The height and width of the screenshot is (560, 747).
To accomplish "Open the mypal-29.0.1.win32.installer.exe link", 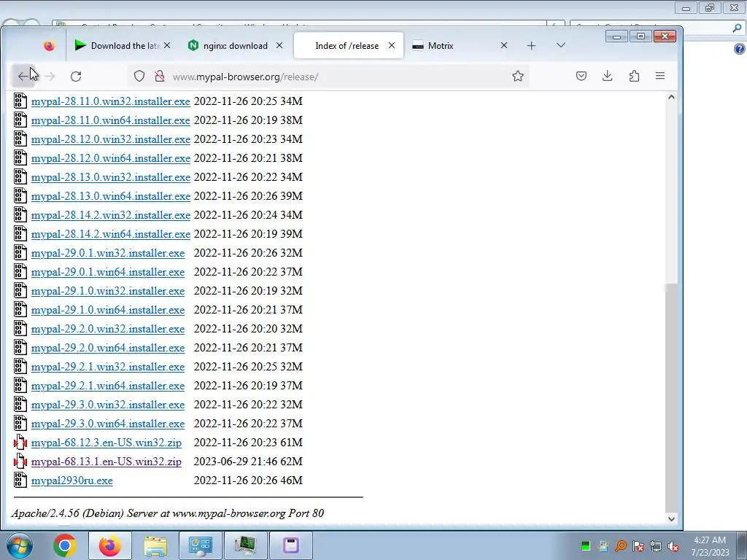I will click(108, 253).
